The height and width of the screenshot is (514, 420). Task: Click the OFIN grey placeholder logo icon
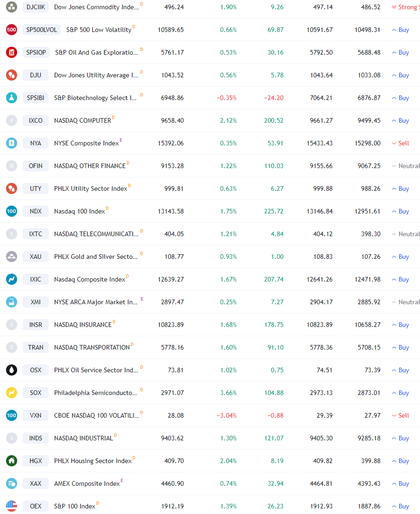tap(12, 166)
